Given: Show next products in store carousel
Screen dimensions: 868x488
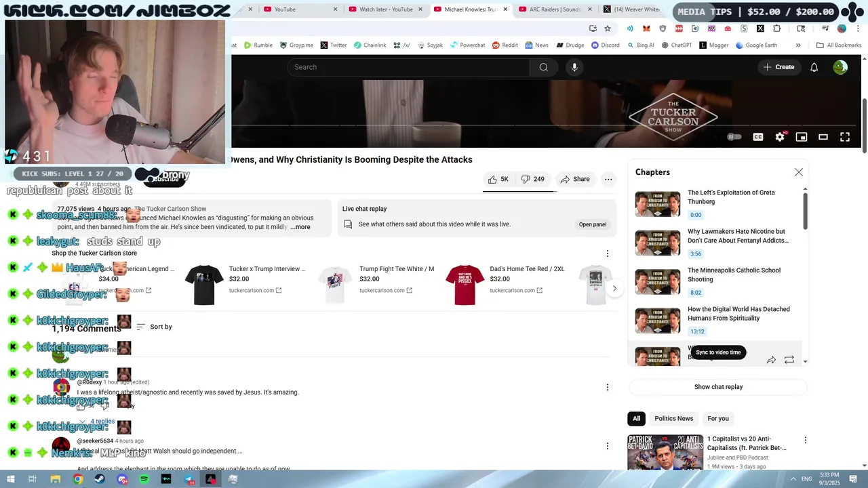Looking at the screenshot, I should click(614, 289).
